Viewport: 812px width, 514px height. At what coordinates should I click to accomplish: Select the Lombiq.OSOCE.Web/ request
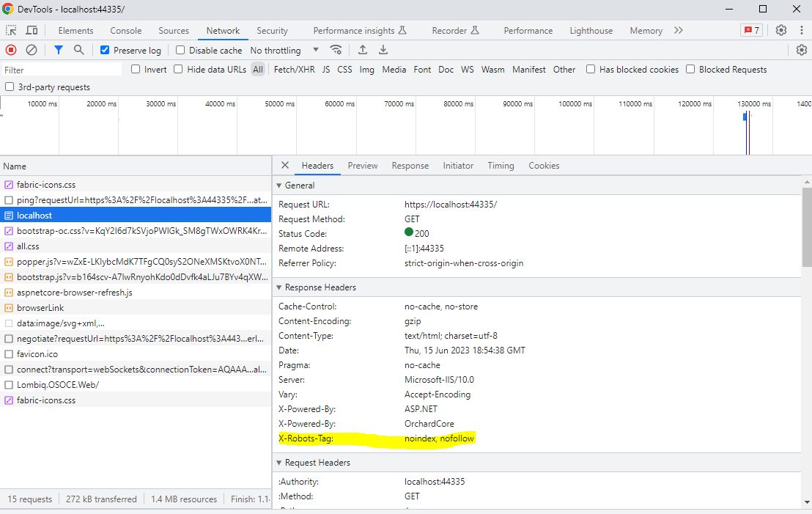coord(136,384)
